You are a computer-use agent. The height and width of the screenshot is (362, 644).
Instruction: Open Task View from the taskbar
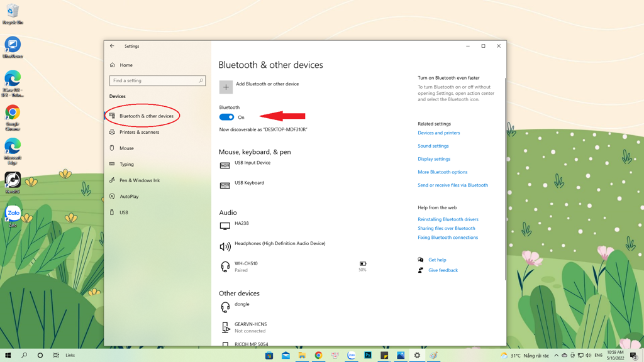point(56,356)
